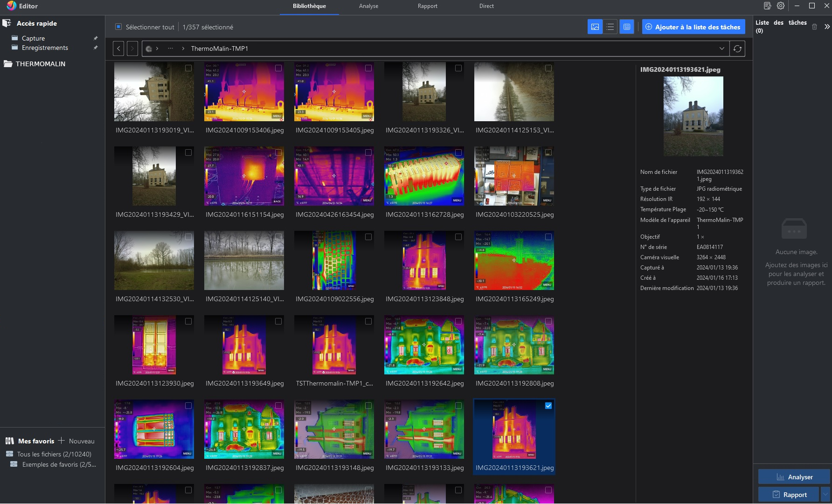The height and width of the screenshot is (504, 832).
Task: Refresh the ThermoMalin-TMP1 folder
Action: click(737, 48)
